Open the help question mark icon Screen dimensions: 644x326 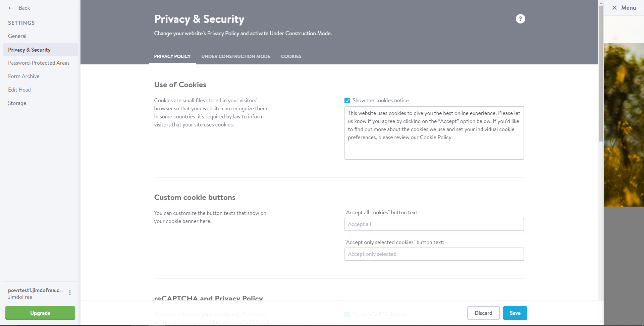(x=520, y=19)
